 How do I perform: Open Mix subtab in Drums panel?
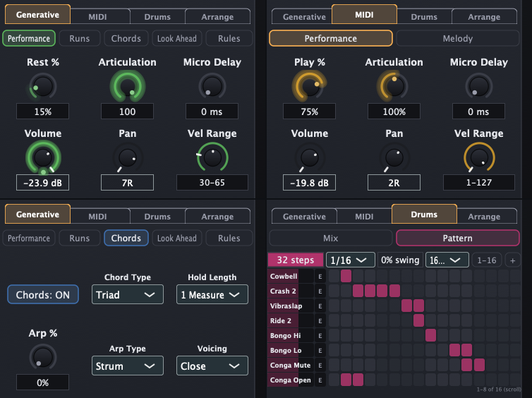coord(330,238)
